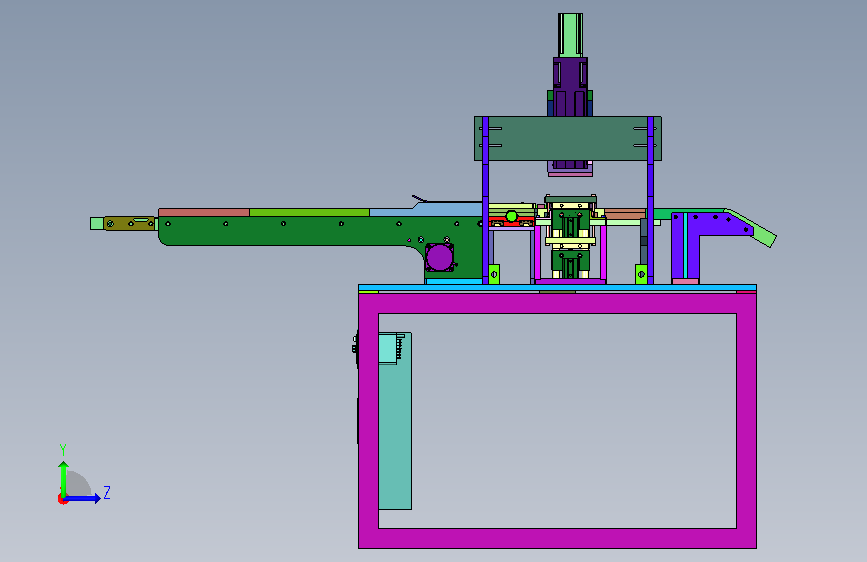Select the purple round motor on the conveyor
Image resolution: width=867 pixels, height=562 pixels.
coord(440,258)
